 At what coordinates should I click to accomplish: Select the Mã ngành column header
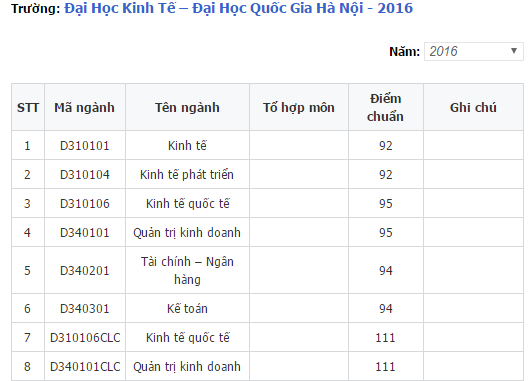pos(85,107)
